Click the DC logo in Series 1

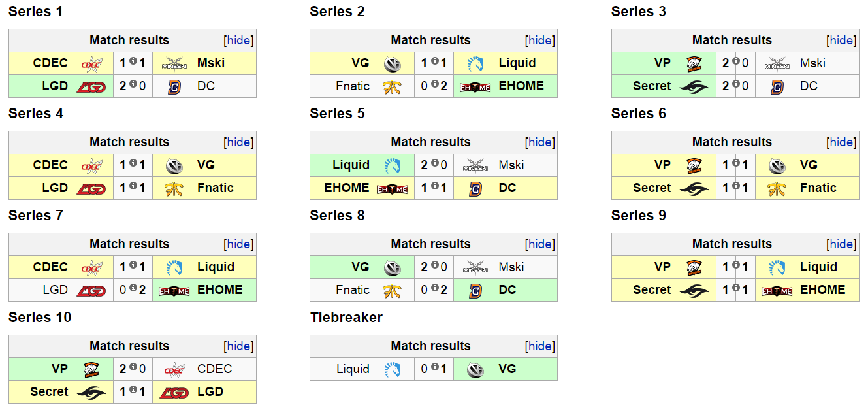point(173,86)
